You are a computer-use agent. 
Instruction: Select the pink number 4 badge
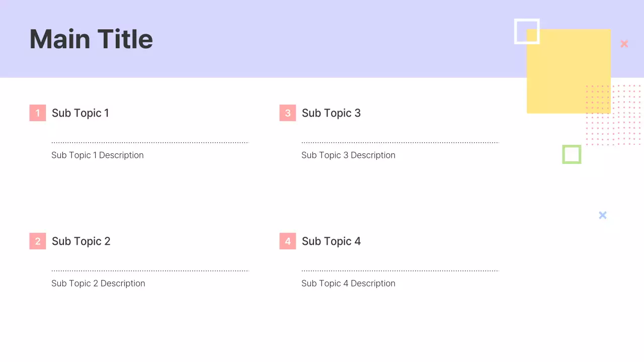click(288, 241)
